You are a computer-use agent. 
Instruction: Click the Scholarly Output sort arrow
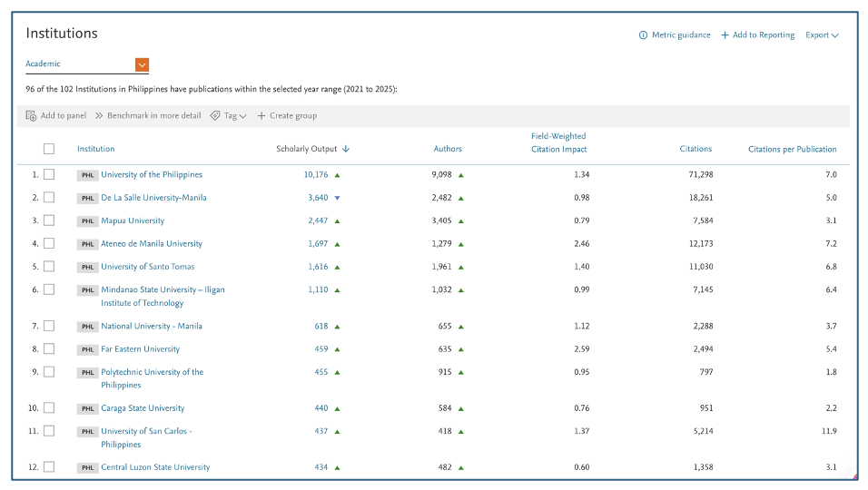[x=346, y=149]
